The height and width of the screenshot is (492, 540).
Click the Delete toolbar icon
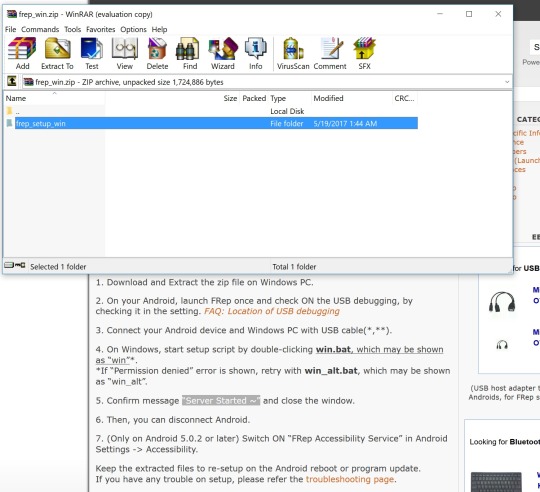point(157,53)
